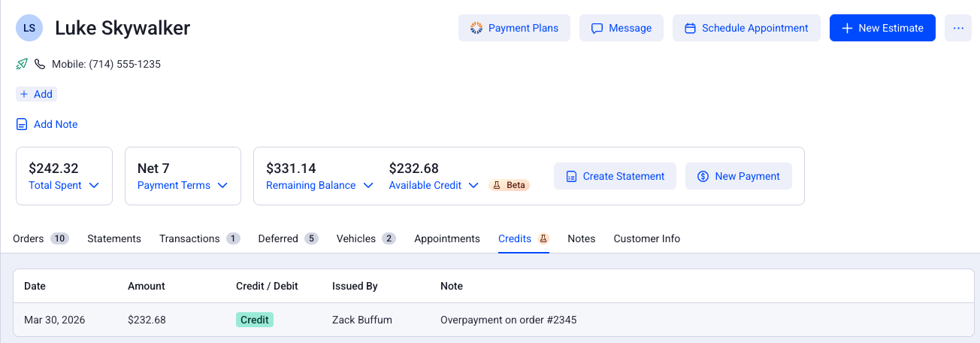Open the Customer Info tab
The height and width of the screenshot is (343, 980).
pos(647,238)
